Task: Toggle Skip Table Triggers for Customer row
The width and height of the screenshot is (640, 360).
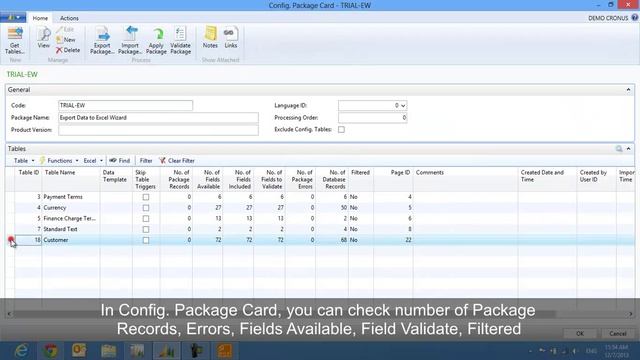Action: (x=146, y=240)
